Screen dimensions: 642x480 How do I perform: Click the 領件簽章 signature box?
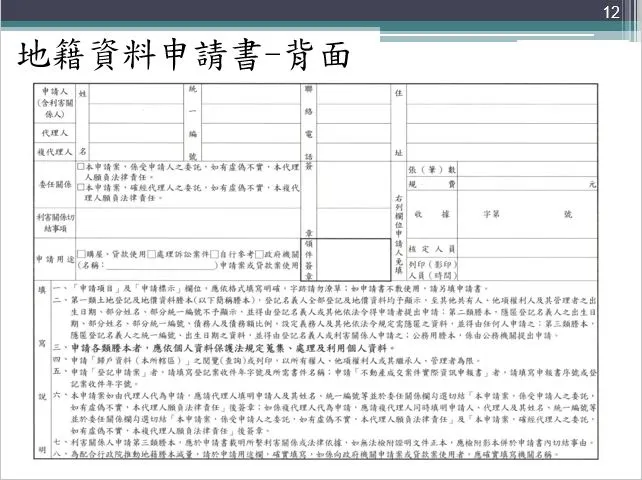[x=346, y=260]
